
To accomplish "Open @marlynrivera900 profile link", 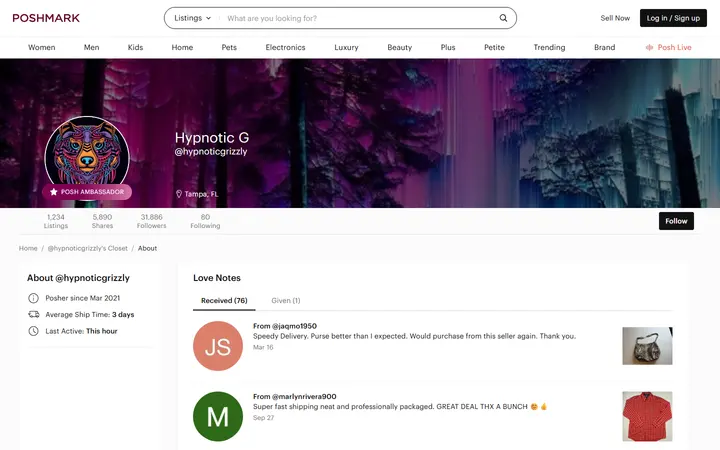I will pos(304,396).
